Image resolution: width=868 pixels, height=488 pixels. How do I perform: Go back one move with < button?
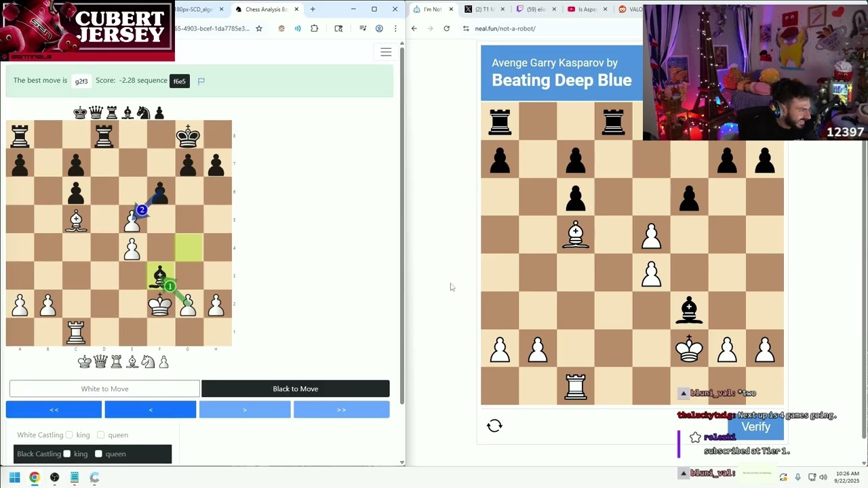pos(151,409)
